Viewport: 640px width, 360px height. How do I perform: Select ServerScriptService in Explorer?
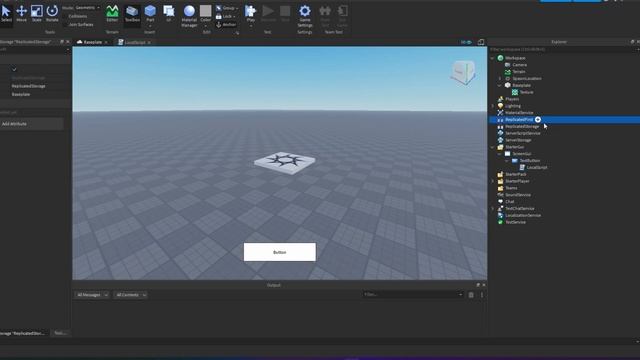tap(522, 133)
